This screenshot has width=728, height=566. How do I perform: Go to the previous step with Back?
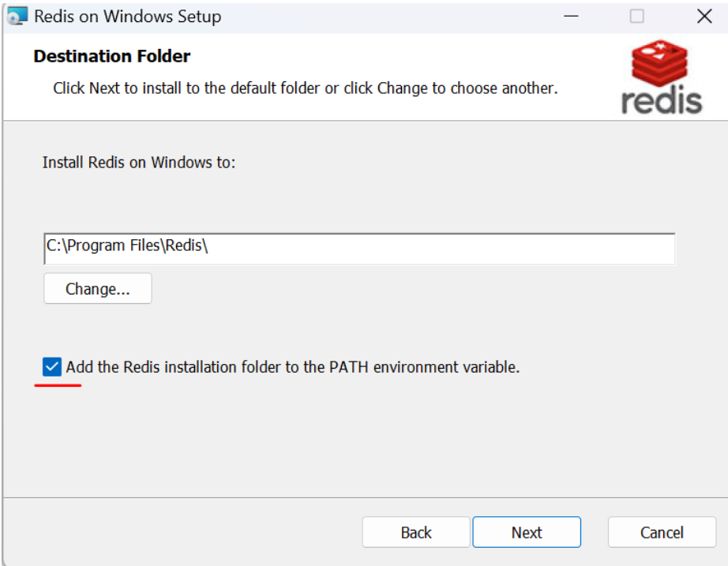coord(416,532)
